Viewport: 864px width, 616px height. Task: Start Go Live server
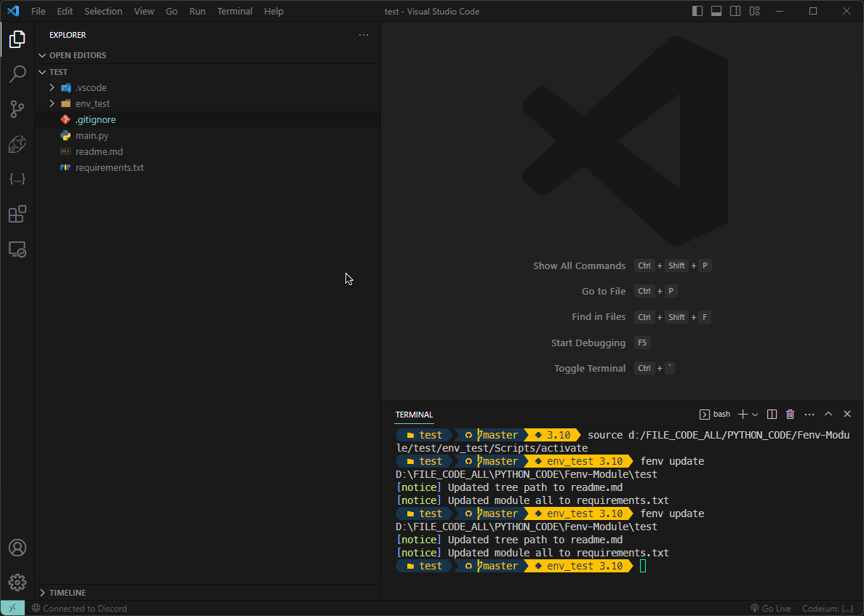click(770, 608)
